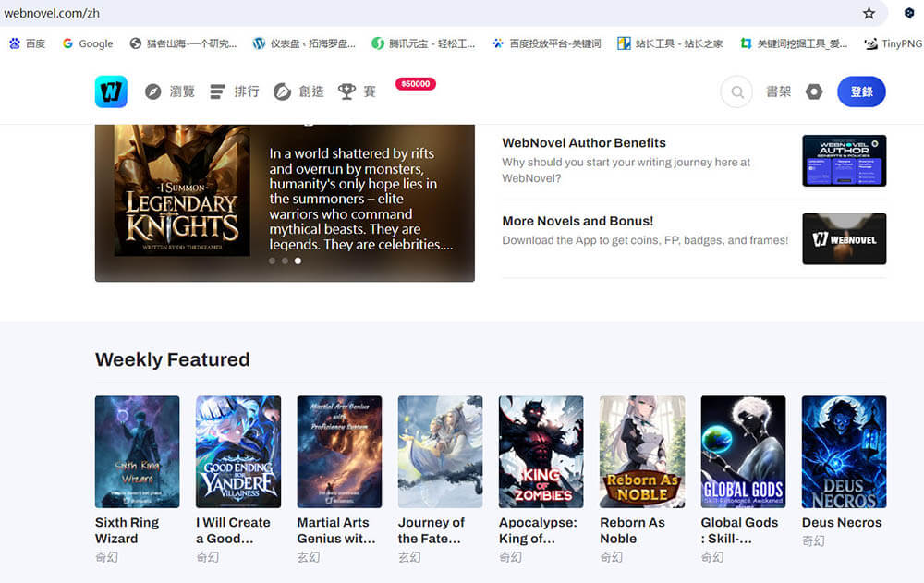Viewport: 924px width, 583px height.
Task: Select the first carousel indicator dot
Action: coord(271,261)
